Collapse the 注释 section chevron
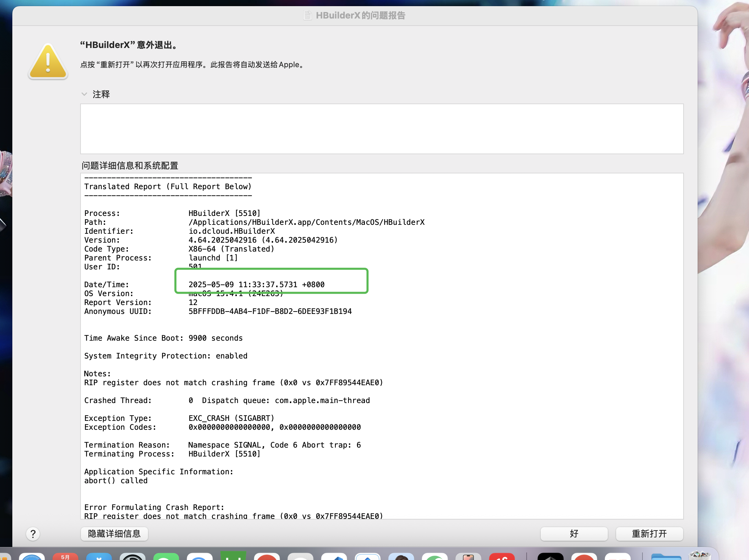 click(84, 94)
